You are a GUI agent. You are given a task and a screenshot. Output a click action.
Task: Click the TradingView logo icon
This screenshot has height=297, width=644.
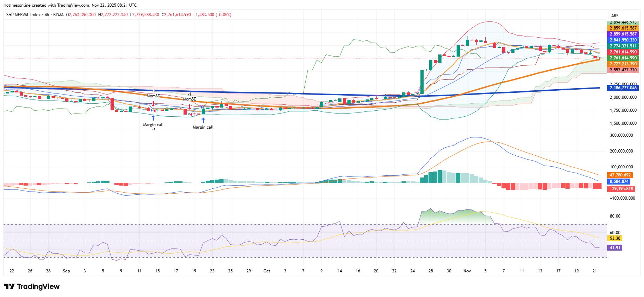coord(9,286)
